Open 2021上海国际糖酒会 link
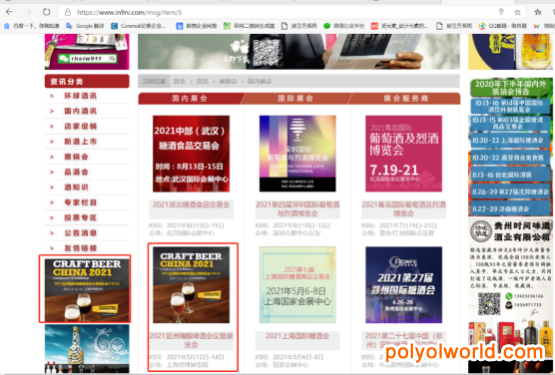The height and width of the screenshot is (375, 555). click(297, 336)
